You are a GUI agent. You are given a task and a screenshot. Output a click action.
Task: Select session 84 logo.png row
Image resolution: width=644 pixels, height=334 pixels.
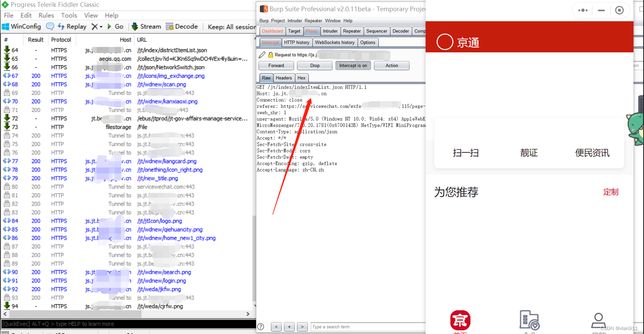[x=126, y=221]
